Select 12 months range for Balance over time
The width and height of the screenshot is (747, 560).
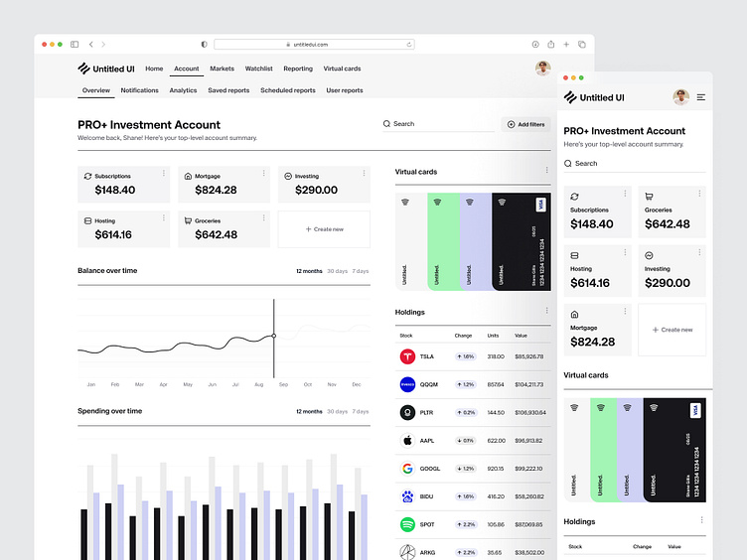(x=309, y=271)
